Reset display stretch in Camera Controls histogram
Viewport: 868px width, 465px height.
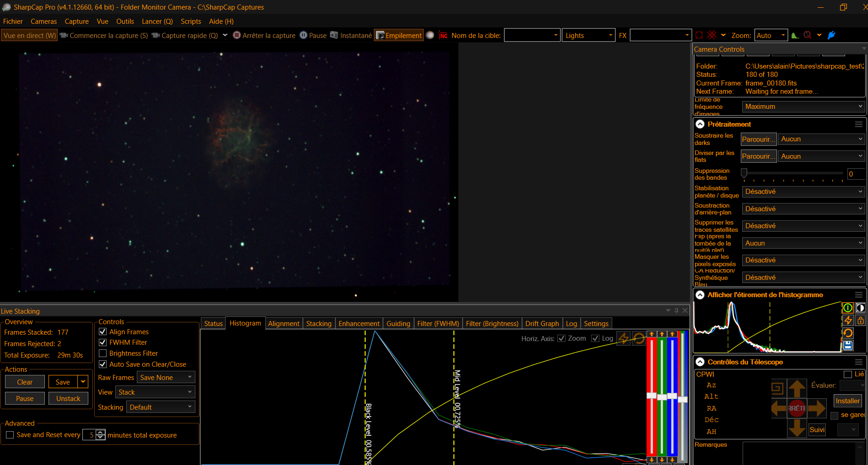848,333
